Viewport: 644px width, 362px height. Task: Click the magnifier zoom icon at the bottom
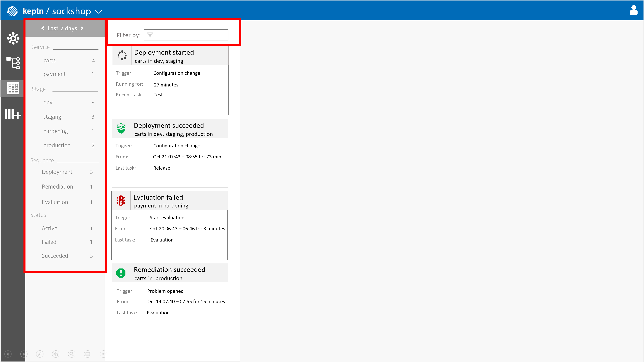tap(72, 354)
